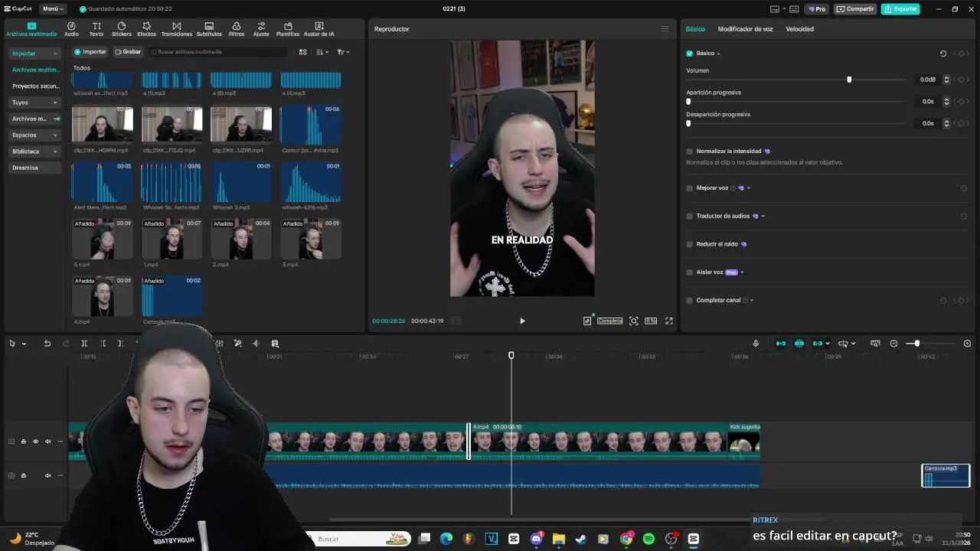Zoom in the timeline with plus icon
This screenshot has height=551, width=980.
coord(967,344)
